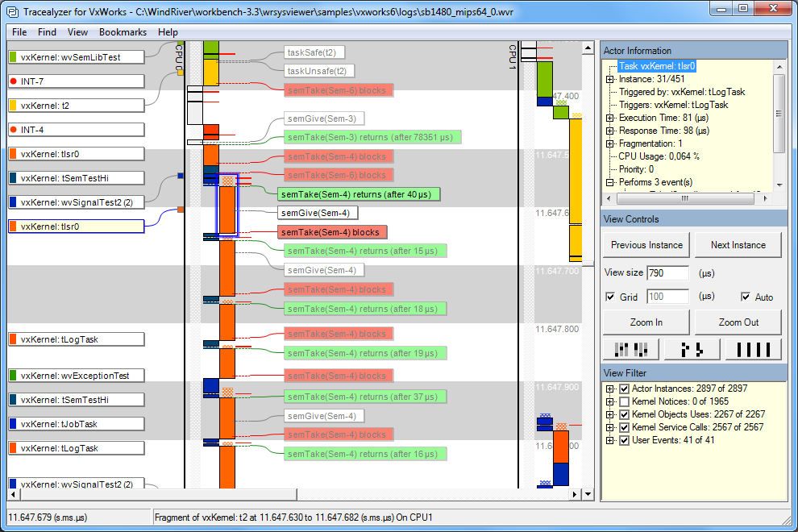Click the green wvSemLibTest actor color icon

coord(14,57)
